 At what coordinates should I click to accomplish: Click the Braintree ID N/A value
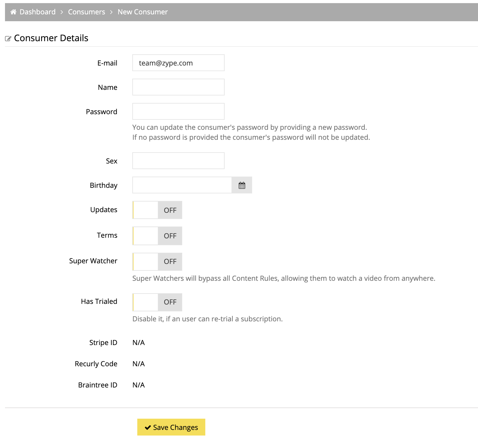(139, 385)
